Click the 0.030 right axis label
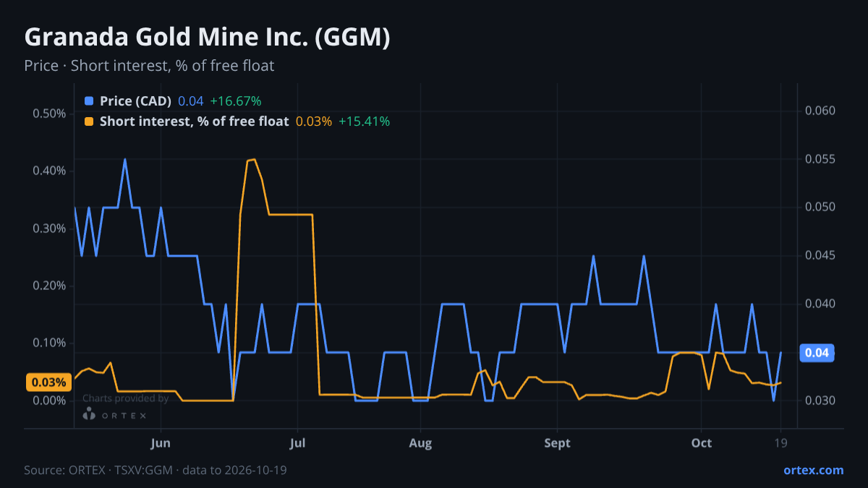The image size is (868, 488). [x=820, y=401]
